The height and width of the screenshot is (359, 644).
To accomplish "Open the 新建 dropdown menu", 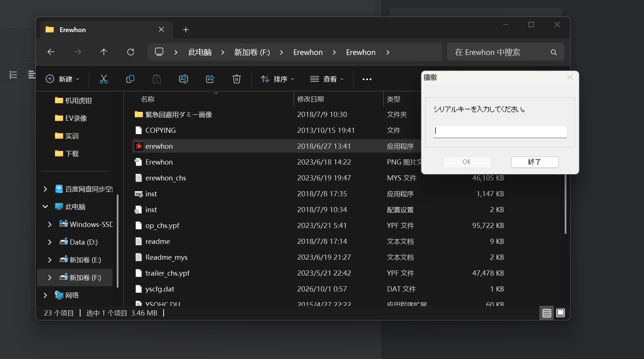I will (62, 79).
